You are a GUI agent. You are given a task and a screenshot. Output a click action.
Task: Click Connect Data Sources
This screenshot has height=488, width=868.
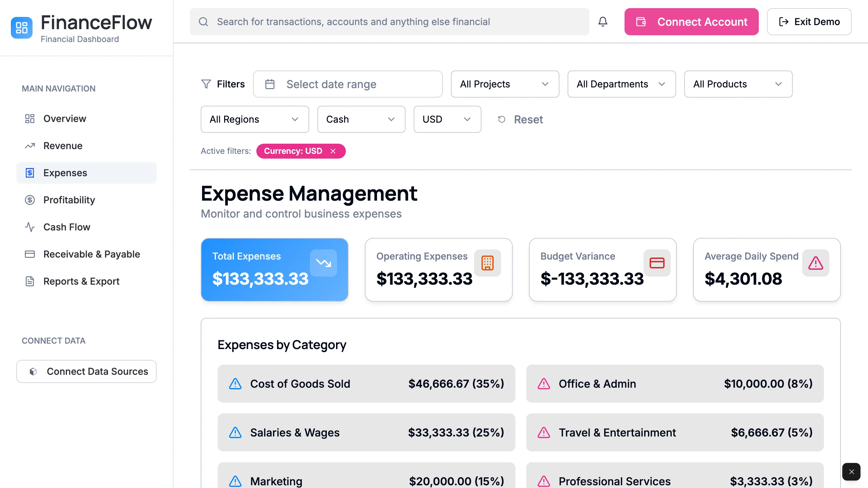(x=86, y=371)
